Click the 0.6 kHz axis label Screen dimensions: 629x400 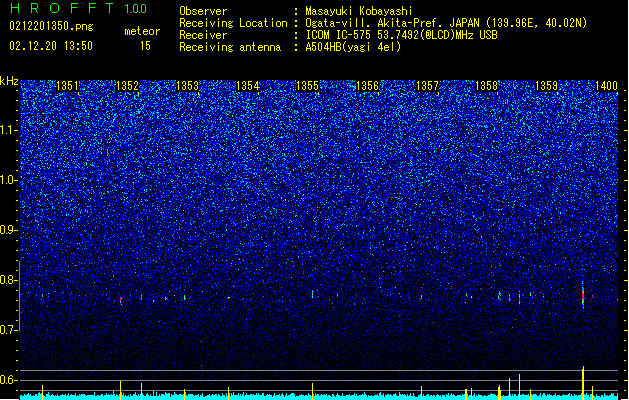click(x=9, y=380)
